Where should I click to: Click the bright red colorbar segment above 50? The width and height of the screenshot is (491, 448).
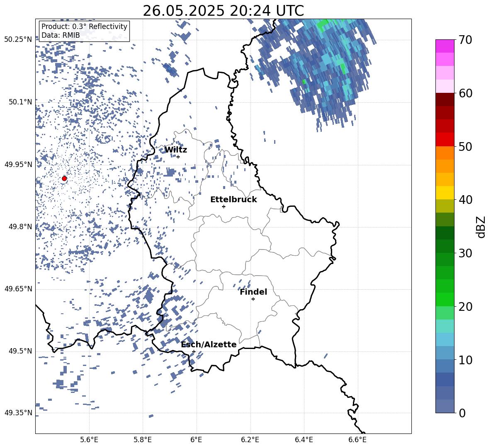point(445,140)
